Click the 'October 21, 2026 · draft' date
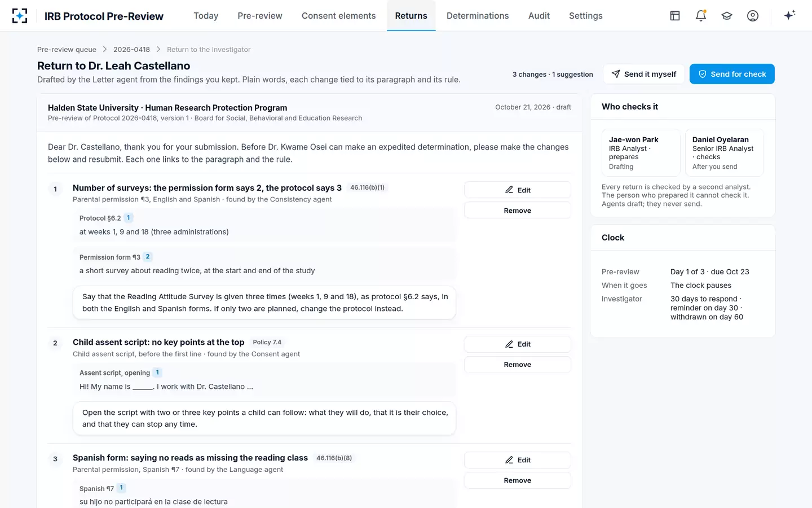The height and width of the screenshot is (508, 812). tap(533, 107)
